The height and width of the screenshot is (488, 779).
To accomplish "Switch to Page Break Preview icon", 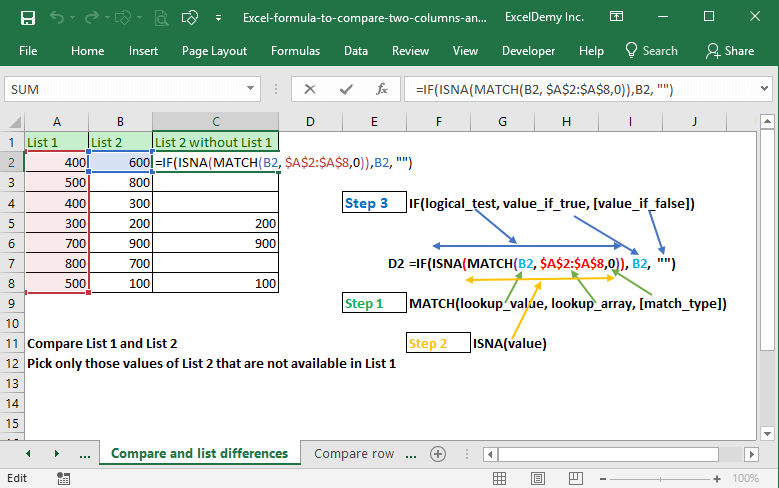I will tap(575, 479).
